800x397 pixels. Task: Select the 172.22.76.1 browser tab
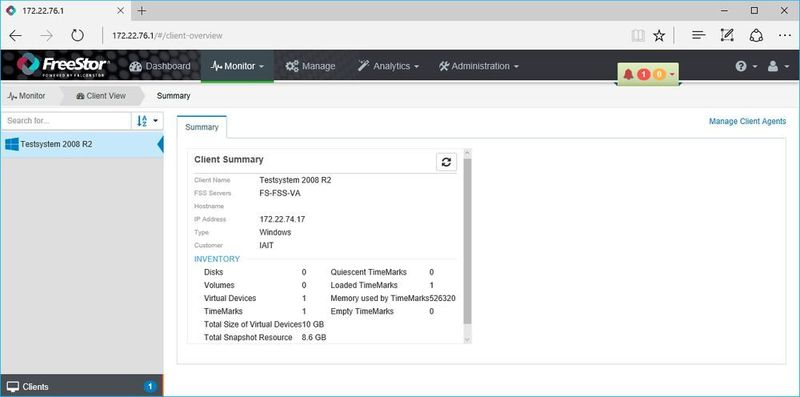tap(65, 11)
